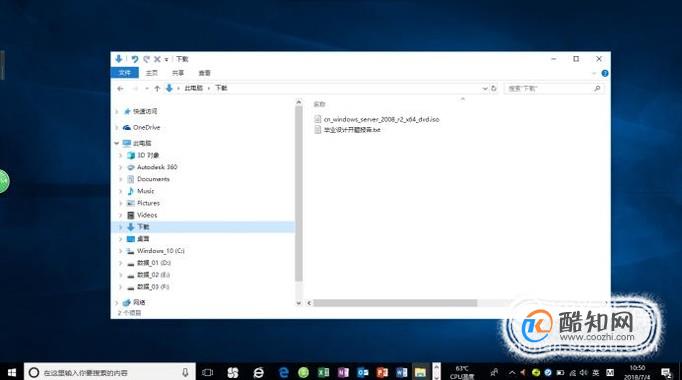Select Autodesk 360 in navigation pane
This screenshot has height=380, width=682.
(x=157, y=167)
